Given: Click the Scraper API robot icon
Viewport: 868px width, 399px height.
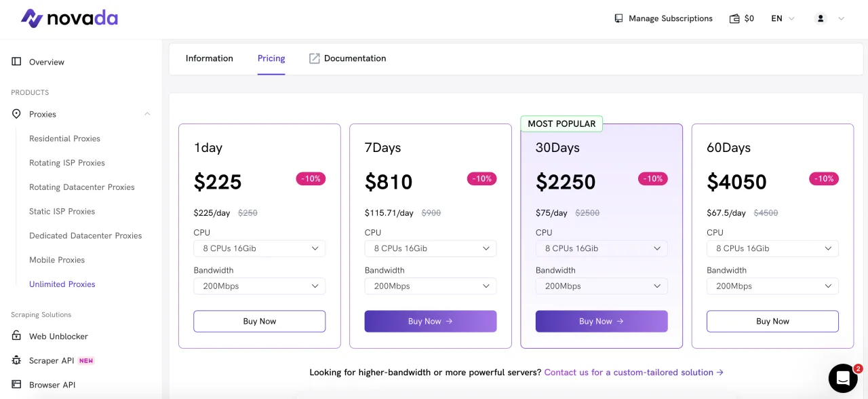Looking at the screenshot, I should click(16, 360).
